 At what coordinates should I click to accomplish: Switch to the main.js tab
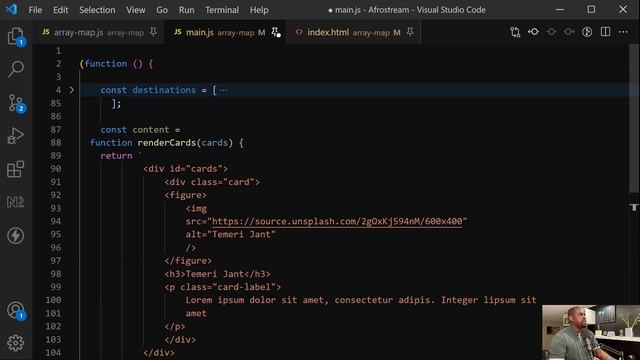click(224, 32)
